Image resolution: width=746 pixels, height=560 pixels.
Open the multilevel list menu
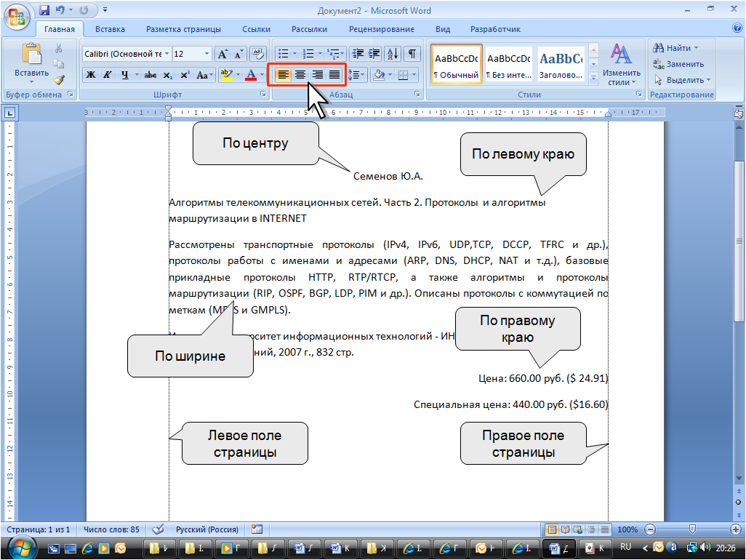[334, 54]
